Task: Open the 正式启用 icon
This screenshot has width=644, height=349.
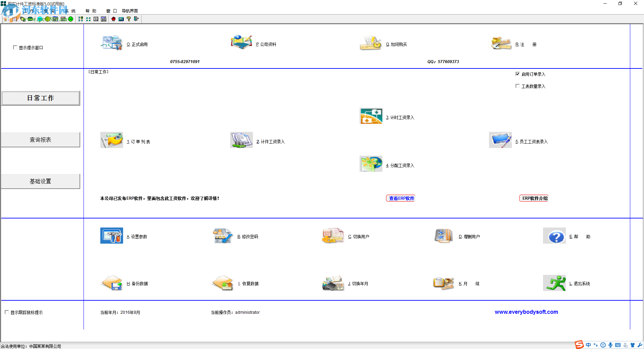Action: tap(112, 43)
